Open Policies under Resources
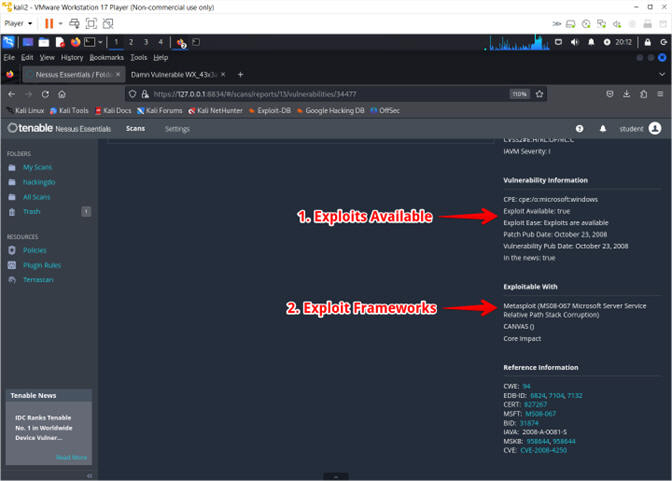This screenshot has height=481, width=672. coord(35,250)
